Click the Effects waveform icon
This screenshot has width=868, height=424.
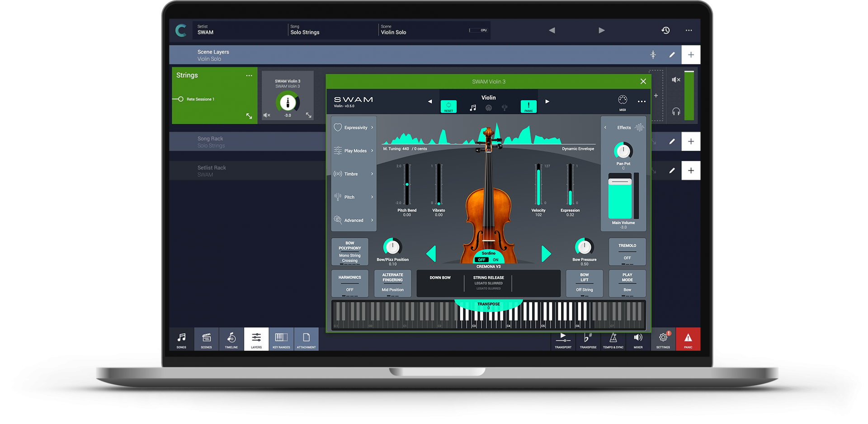click(639, 127)
